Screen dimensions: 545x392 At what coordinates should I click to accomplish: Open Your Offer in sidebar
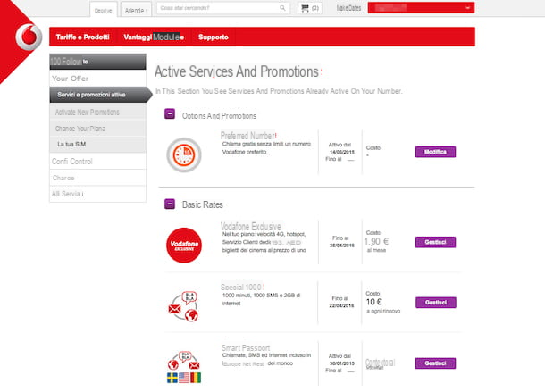(97, 79)
